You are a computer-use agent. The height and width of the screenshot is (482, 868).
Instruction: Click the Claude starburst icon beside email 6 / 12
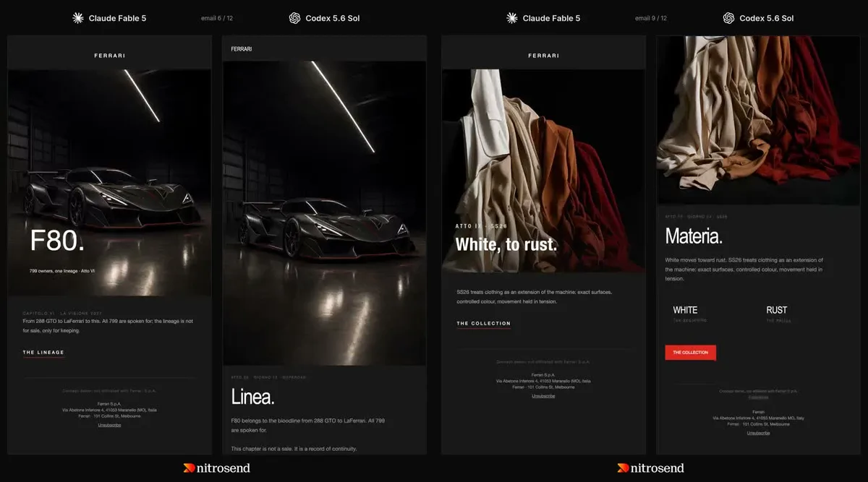78,18
